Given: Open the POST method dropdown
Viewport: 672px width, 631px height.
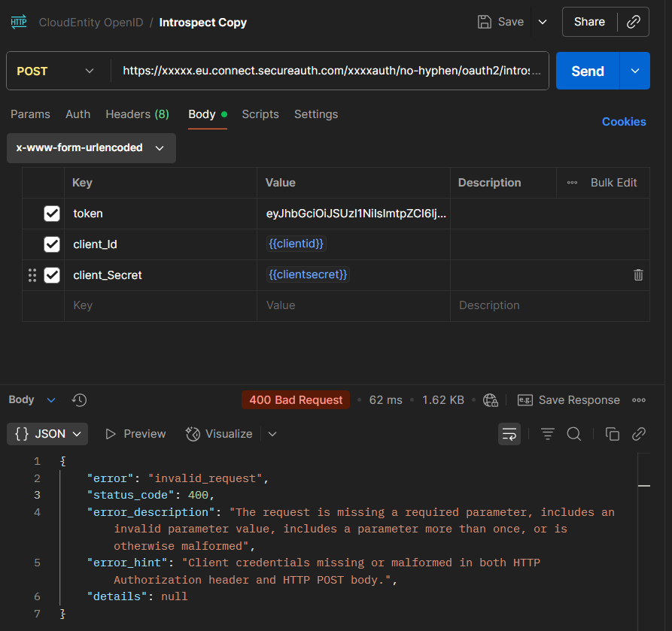Looking at the screenshot, I should pos(56,71).
